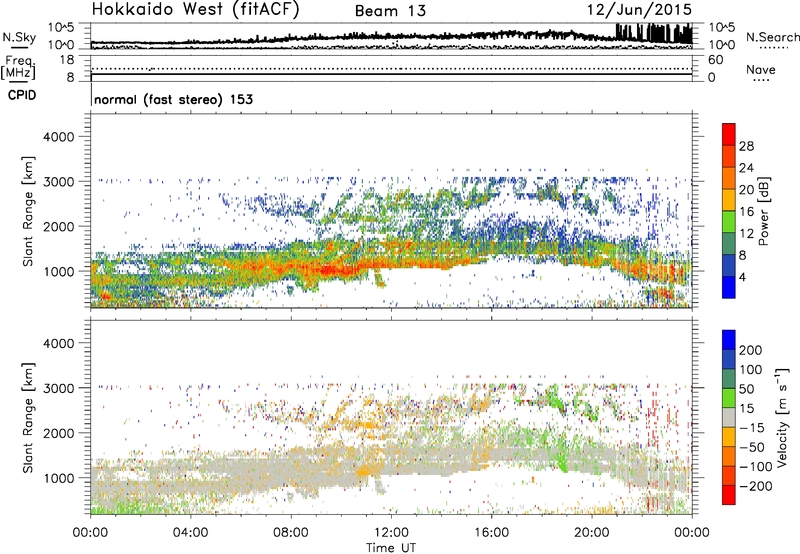The image size is (800, 554).
Task: Select the 'N.Sky' legend label
Action: pyautogui.click(x=19, y=37)
